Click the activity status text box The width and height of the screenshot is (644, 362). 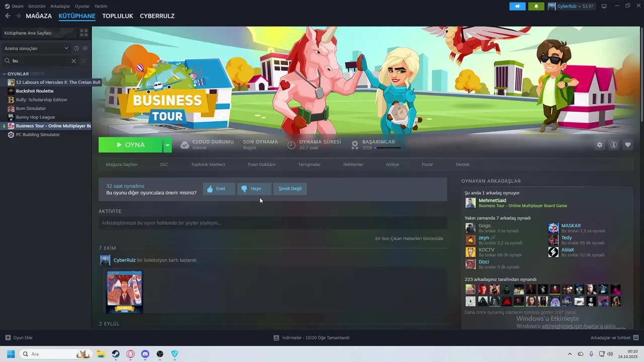pos(273,223)
